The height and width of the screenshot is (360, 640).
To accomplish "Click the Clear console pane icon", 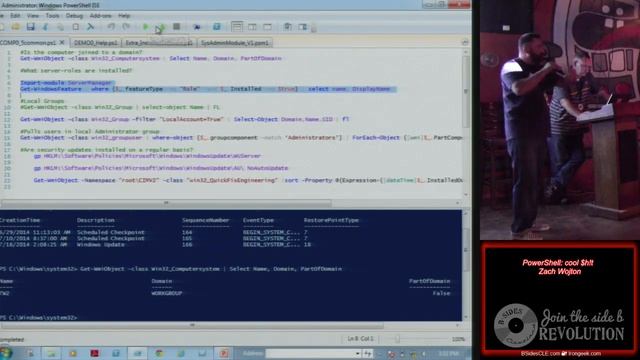I will point(91,27).
